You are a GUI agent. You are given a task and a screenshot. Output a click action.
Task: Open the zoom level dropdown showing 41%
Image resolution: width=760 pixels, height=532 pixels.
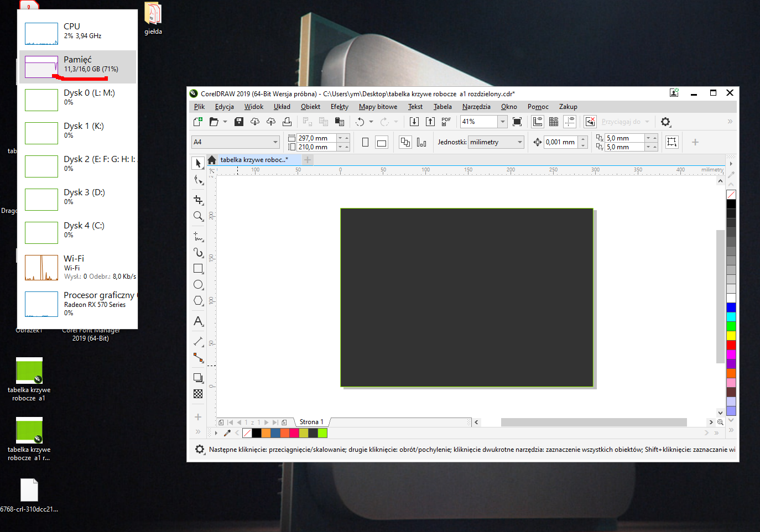pyautogui.click(x=502, y=122)
